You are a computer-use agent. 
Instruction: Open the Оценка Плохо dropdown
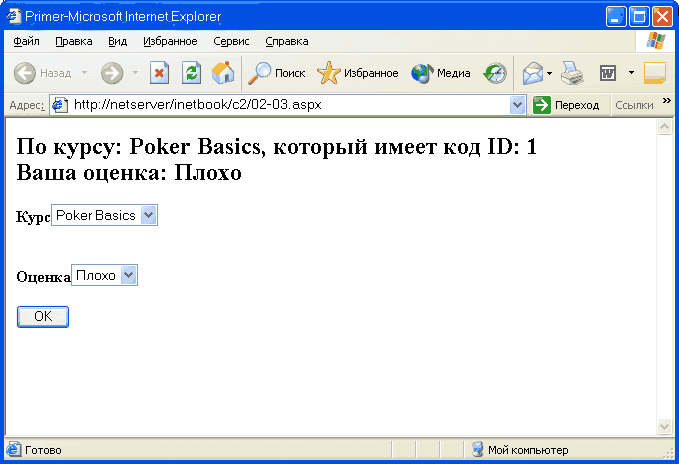coord(104,275)
